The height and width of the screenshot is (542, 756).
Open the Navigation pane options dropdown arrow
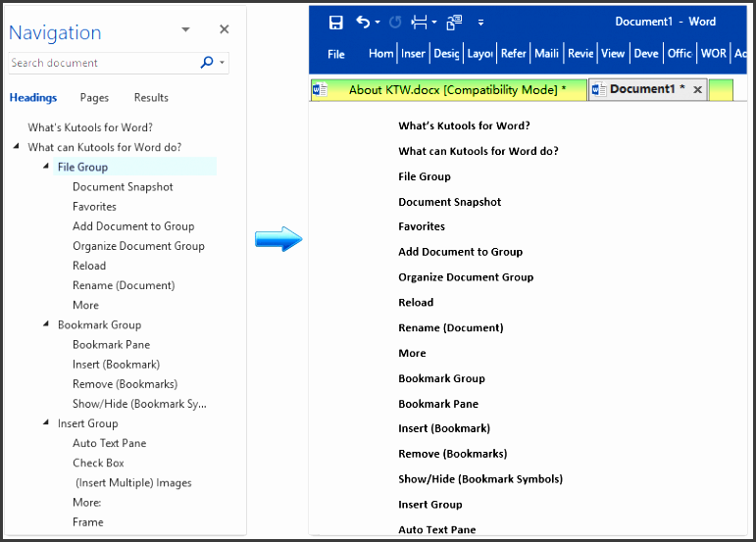(x=186, y=30)
